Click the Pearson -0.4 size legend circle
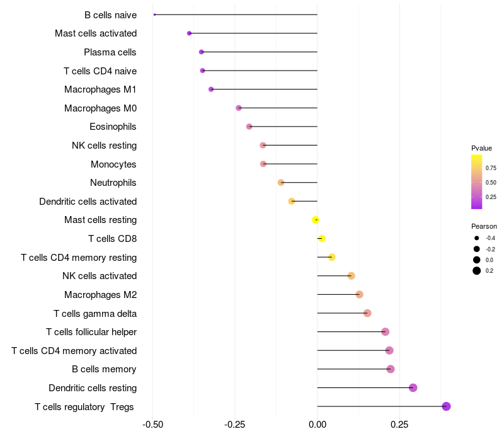Screen dimensions: 504x441 tap(476, 238)
